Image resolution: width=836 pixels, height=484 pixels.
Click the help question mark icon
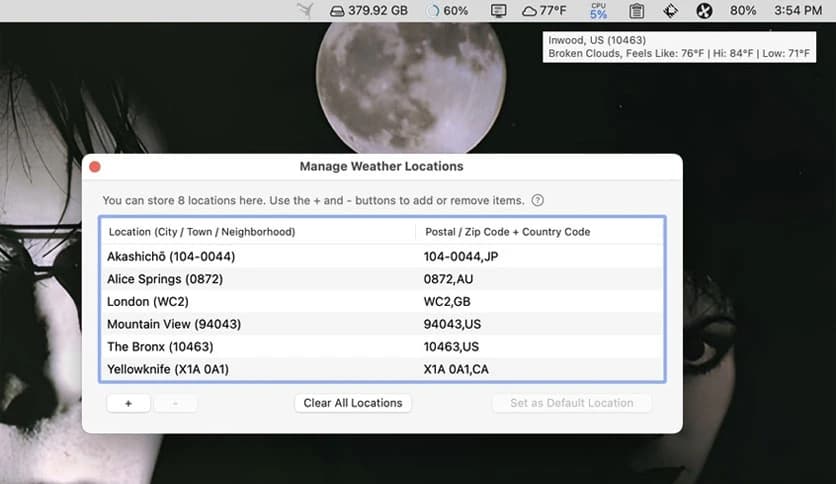tap(538, 200)
